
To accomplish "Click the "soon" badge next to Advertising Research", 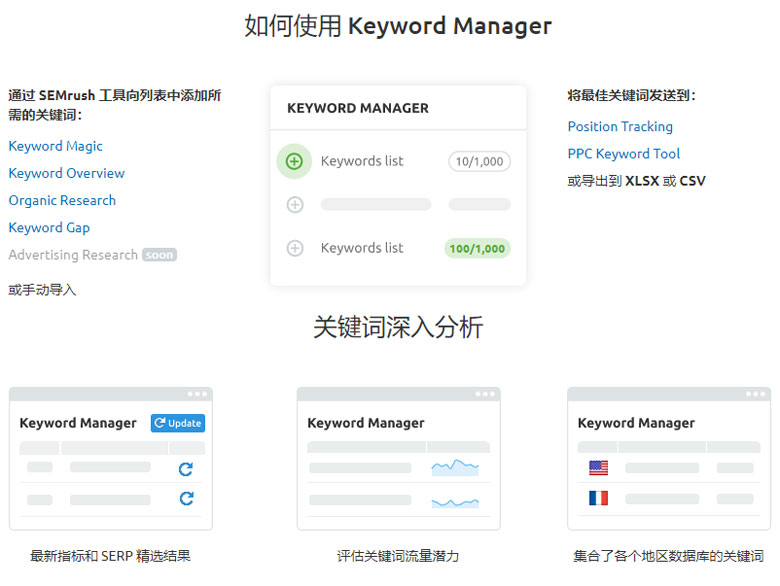I will coord(159,255).
